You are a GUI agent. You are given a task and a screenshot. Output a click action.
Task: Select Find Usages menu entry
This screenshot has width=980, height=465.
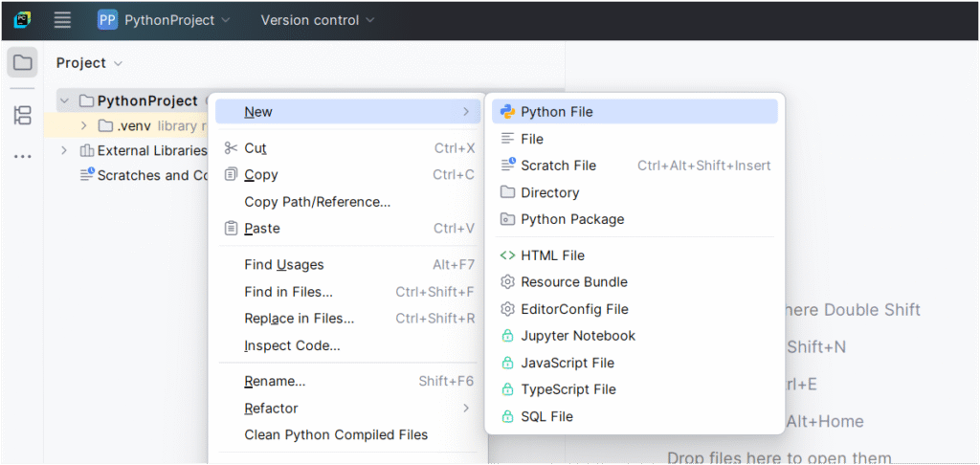(x=348, y=265)
